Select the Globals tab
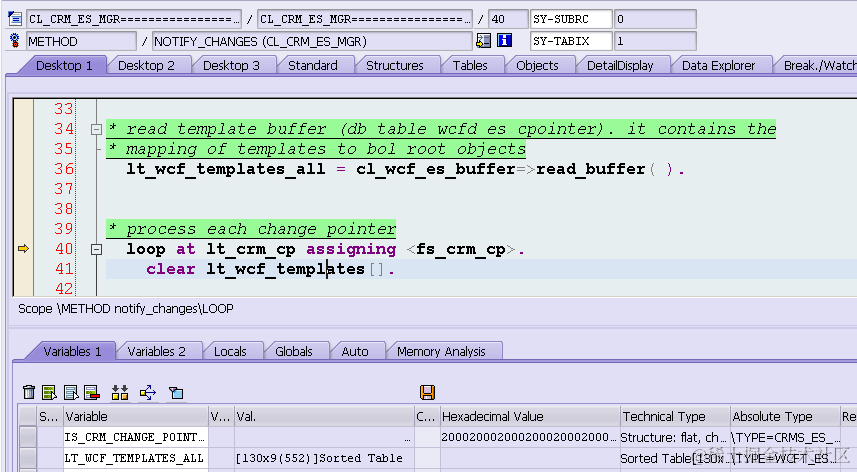 click(294, 351)
